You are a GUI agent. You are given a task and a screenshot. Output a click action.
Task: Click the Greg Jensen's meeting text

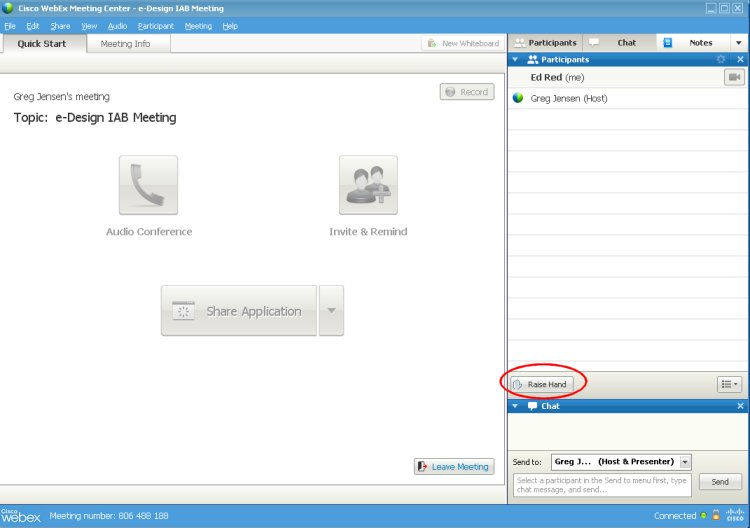coord(62,97)
